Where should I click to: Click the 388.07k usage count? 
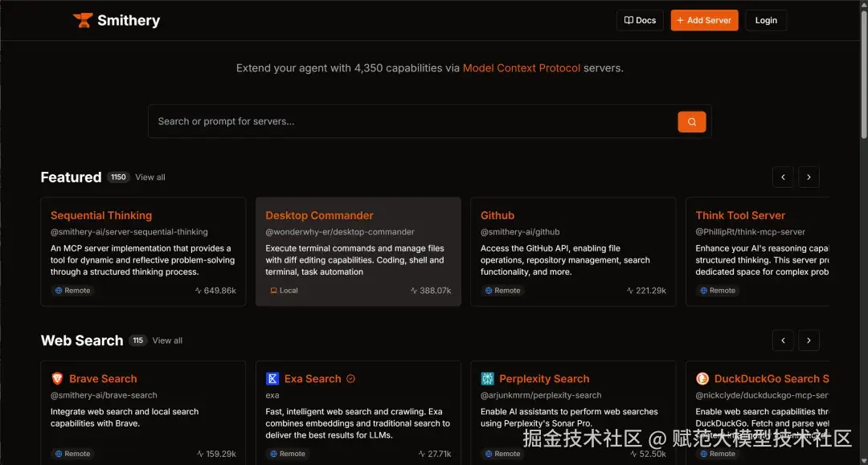(435, 290)
